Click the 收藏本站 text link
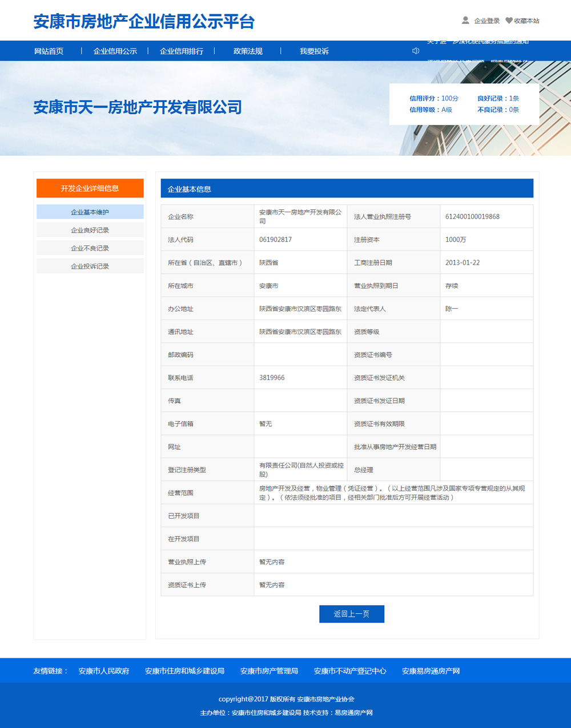The width and height of the screenshot is (571, 728). tap(526, 21)
